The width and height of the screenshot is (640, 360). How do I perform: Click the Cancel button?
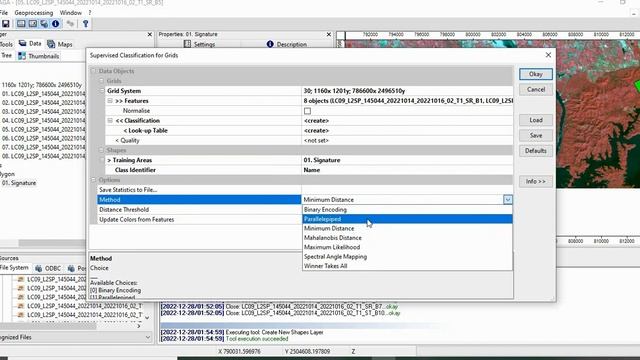[536, 89]
